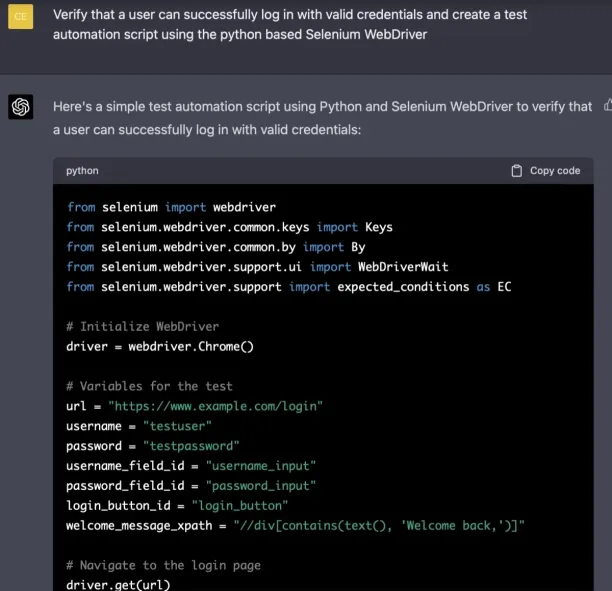This screenshot has width=612, height=591.
Task: Click the line 'driver.get(url)'
Action: 118,585
